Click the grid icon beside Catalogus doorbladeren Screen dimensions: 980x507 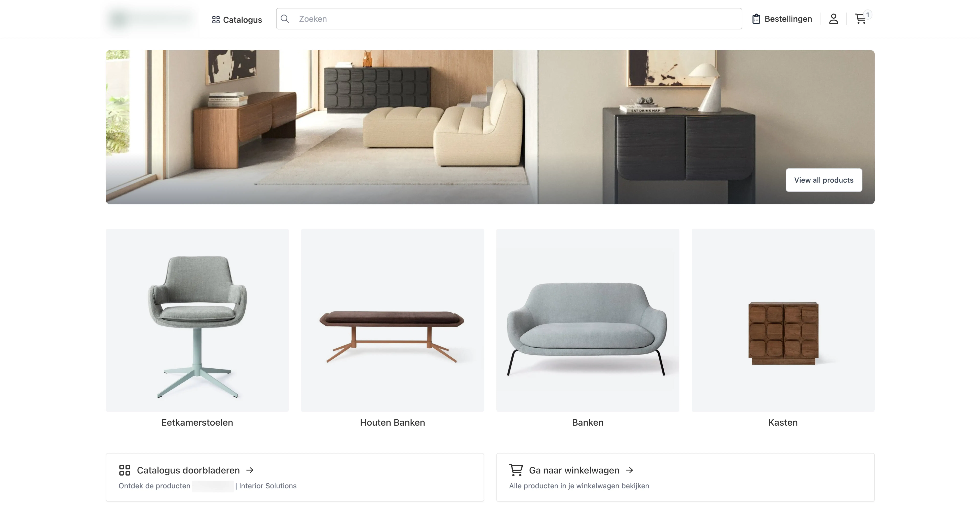click(x=124, y=470)
